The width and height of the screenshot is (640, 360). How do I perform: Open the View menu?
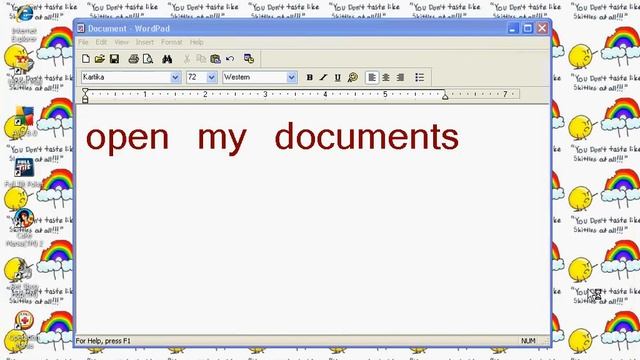click(x=121, y=42)
